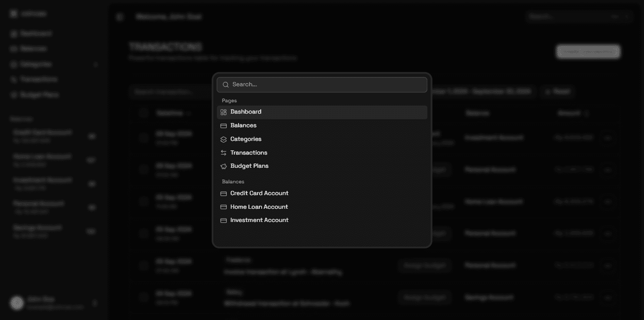This screenshot has width=644, height=320.
Task: Click the card icon beside Credit Card Account
Action: [223, 193]
